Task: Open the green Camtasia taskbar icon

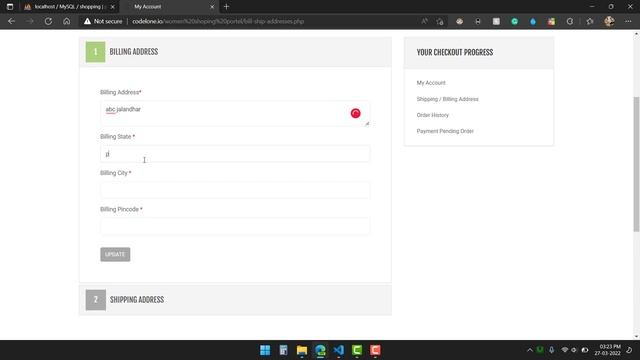Action: tap(357, 350)
